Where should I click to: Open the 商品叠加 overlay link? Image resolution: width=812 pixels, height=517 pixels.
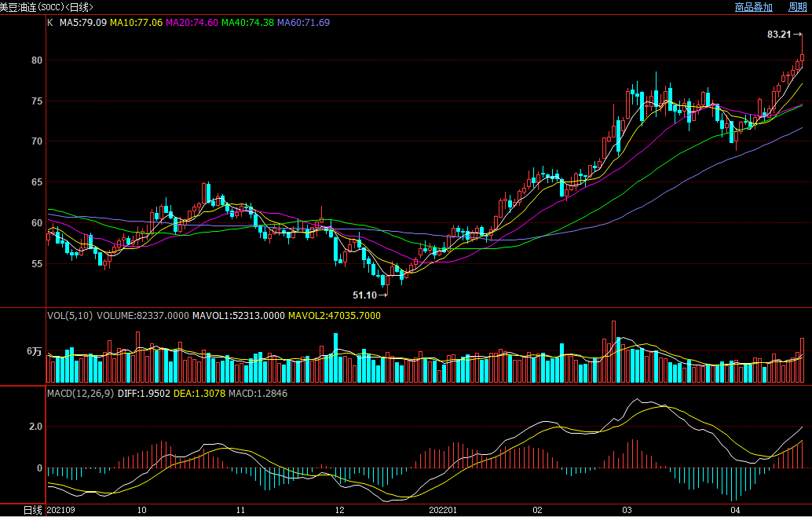tap(753, 7)
